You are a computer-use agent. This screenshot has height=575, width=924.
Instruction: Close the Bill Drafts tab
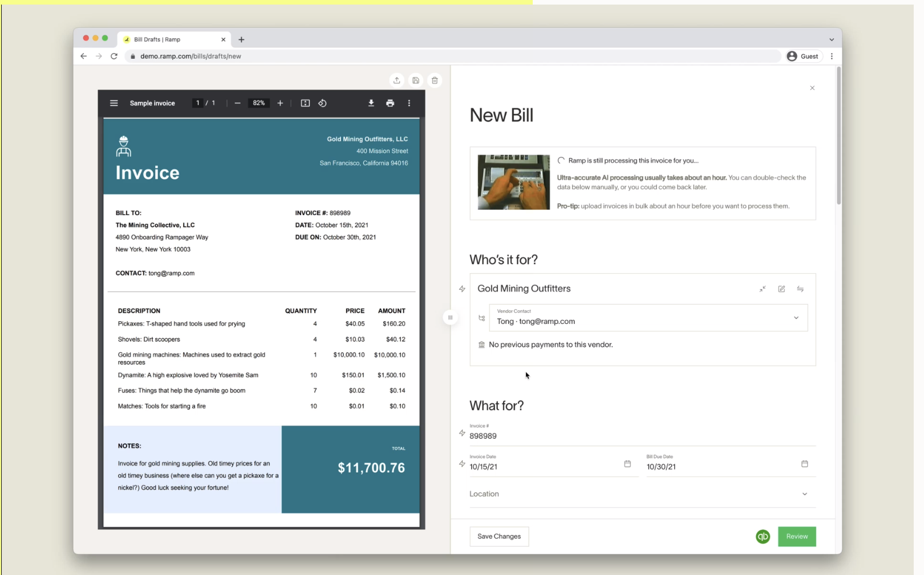(x=223, y=39)
